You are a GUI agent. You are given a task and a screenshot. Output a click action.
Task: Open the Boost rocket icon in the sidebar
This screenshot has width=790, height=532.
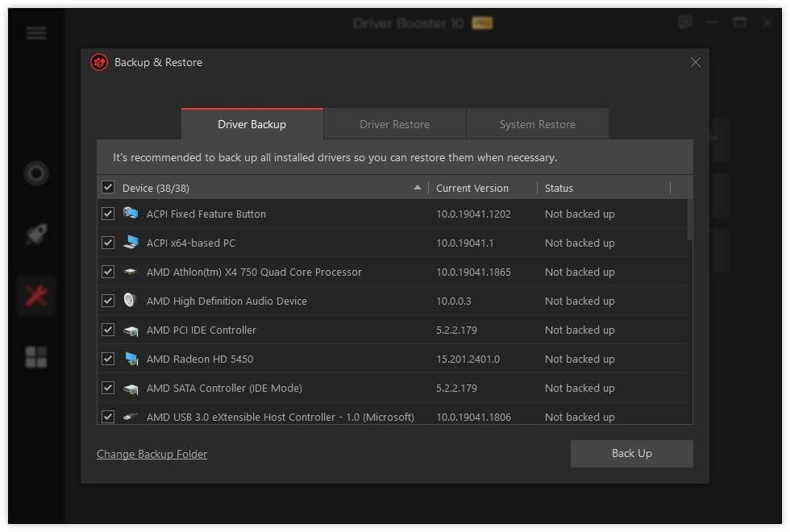[36, 235]
